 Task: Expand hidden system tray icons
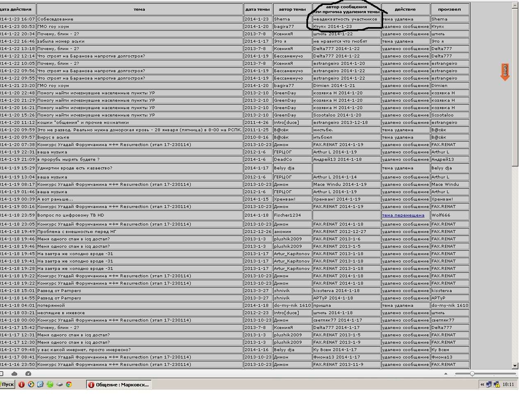[482, 384]
